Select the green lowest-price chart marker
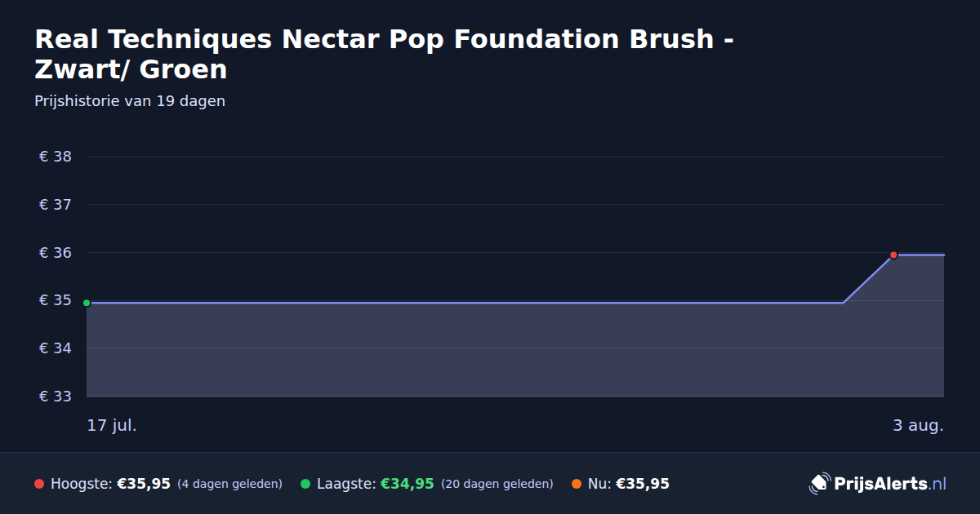Viewport: 980px width, 514px height. (x=87, y=303)
